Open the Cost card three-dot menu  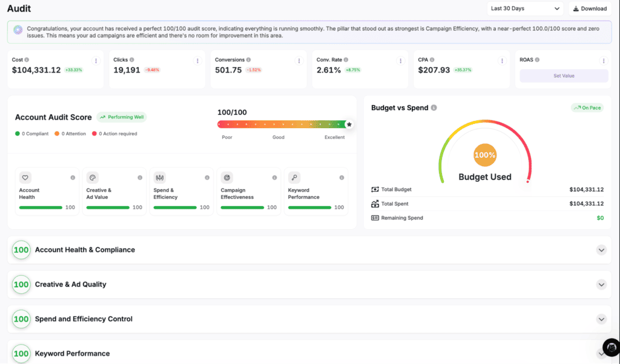96,61
